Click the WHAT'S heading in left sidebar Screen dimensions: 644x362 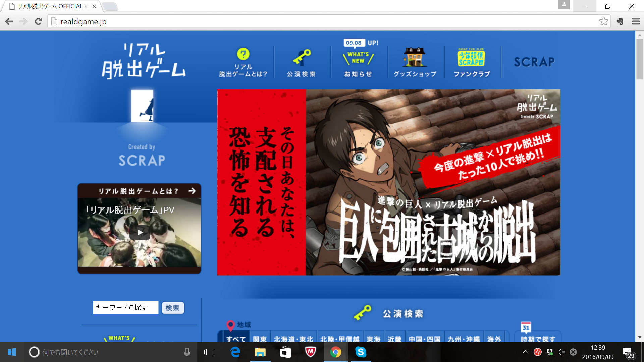tap(119, 338)
